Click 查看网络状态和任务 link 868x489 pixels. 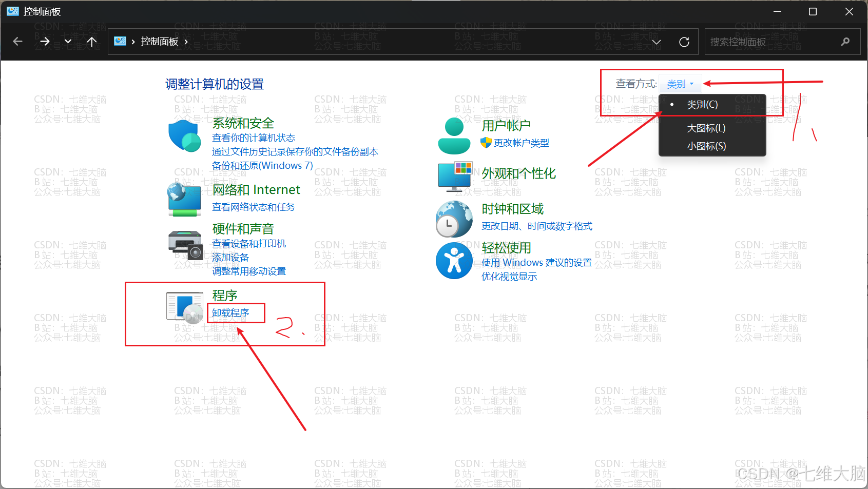pyautogui.click(x=254, y=207)
